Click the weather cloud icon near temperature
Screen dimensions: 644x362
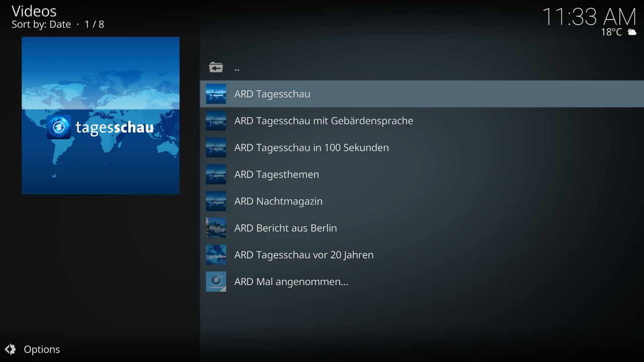point(632,32)
